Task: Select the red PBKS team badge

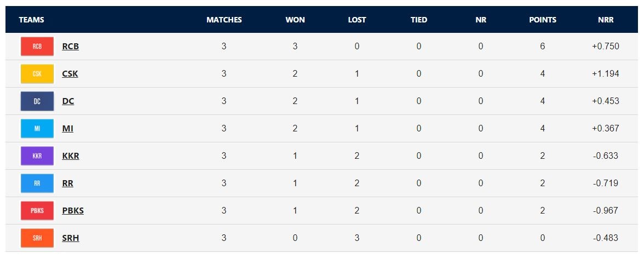Action: point(37,211)
